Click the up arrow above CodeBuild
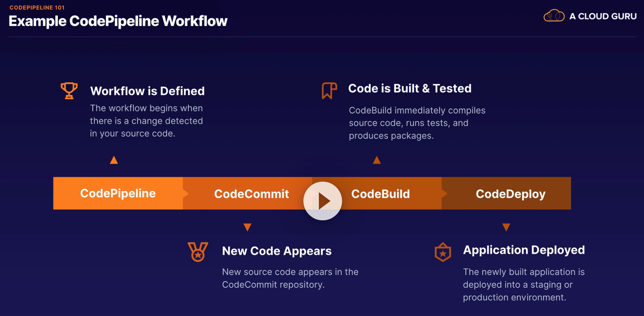Viewport: 644px width, 316px height. coord(377,160)
